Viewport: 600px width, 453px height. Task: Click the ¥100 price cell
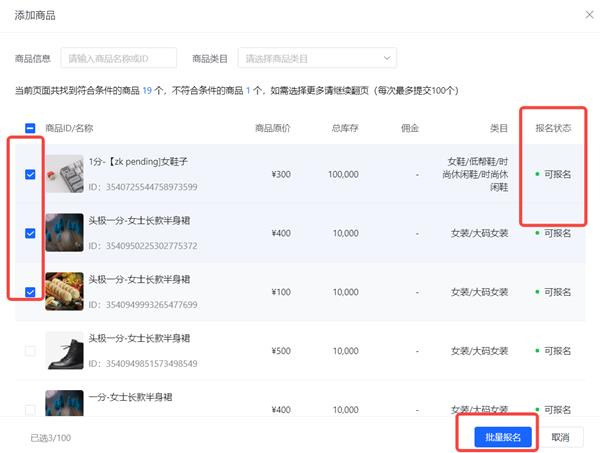[281, 292]
